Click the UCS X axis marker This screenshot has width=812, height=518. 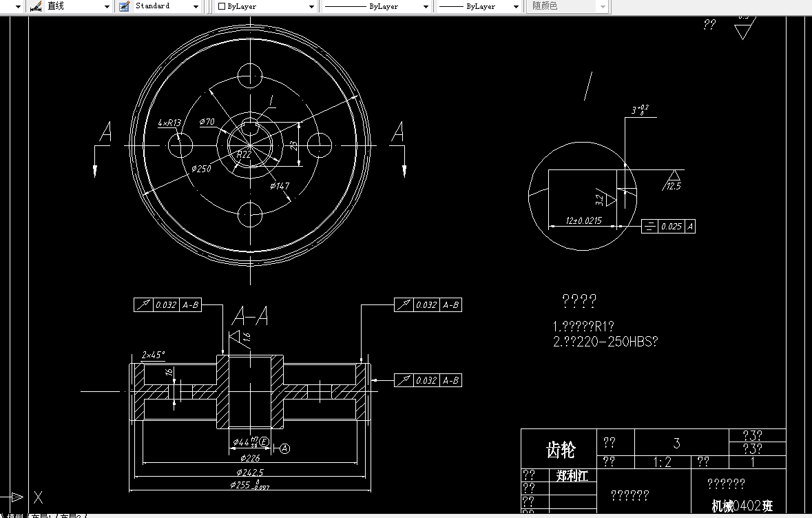(39, 498)
